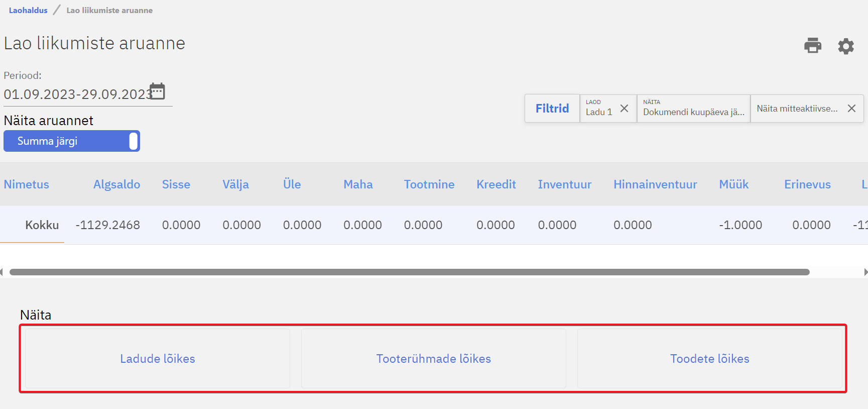The height and width of the screenshot is (409, 868).
Task: Open the calendar date picker icon
Action: pyautogui.click(x=158, y=91)
